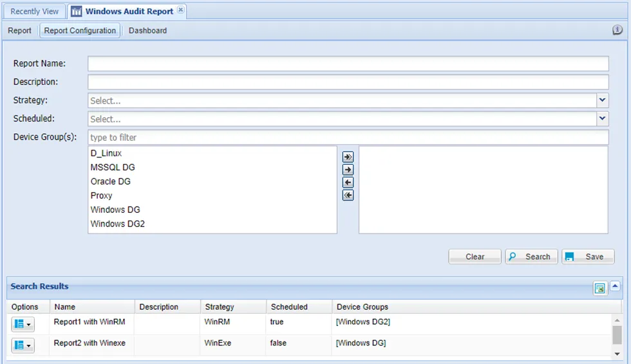Select Oracle DG in device group list
Viewport: 631px width, 364px height.
[x=212, y=181]
